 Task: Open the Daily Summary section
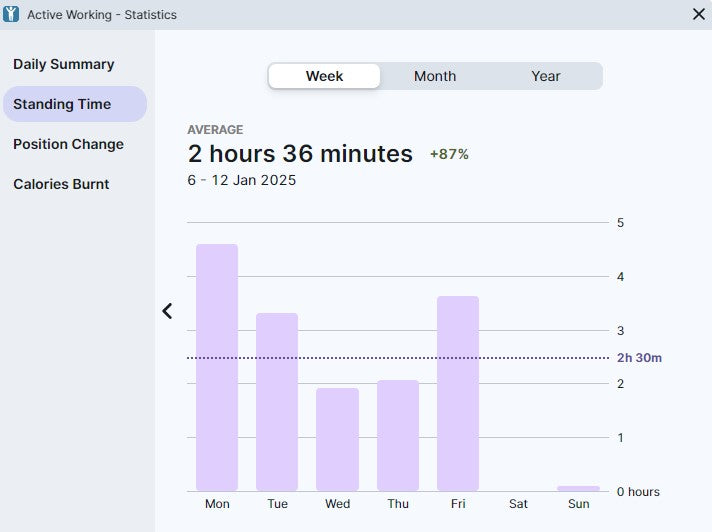pos(64,64)
